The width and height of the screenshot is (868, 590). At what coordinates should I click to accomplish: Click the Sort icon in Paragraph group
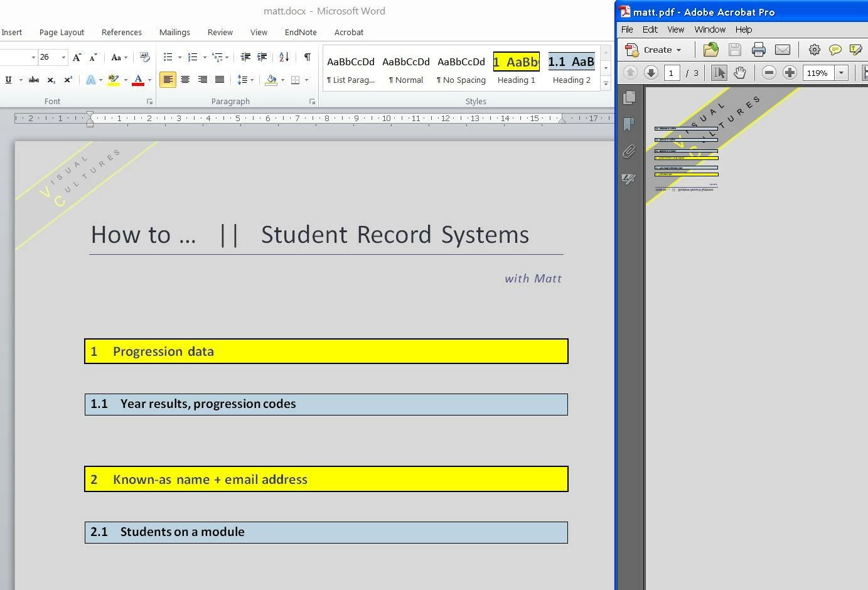[x=284, y=57]
